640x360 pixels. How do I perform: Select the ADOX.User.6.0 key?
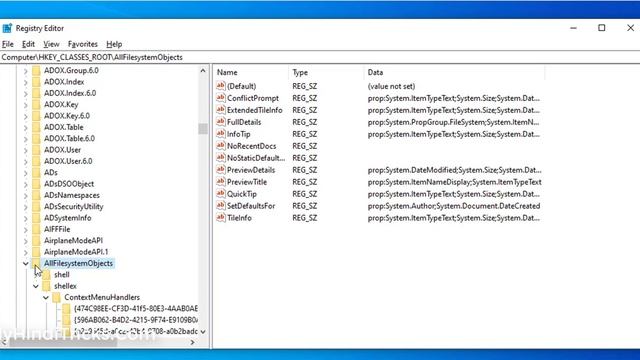[68, 161]
